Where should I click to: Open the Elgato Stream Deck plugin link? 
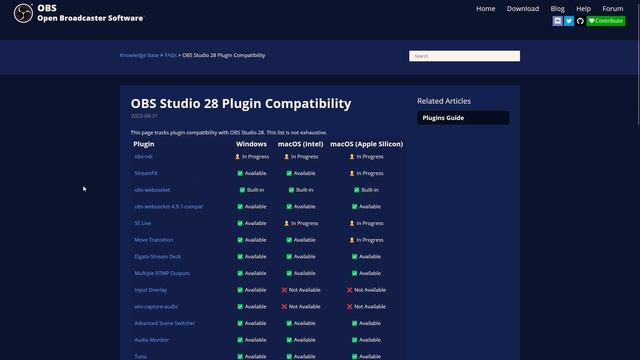(x=158, y=257)
